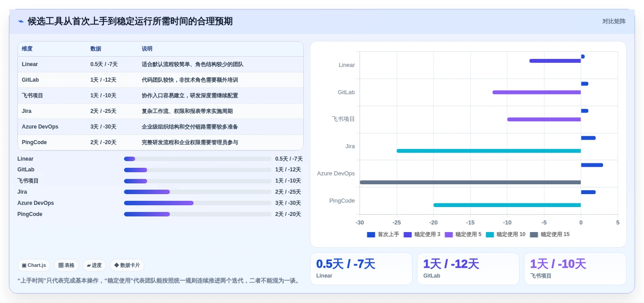
Task: Click 复杂工作流 description cell
Action: click(x=187, y=111)
